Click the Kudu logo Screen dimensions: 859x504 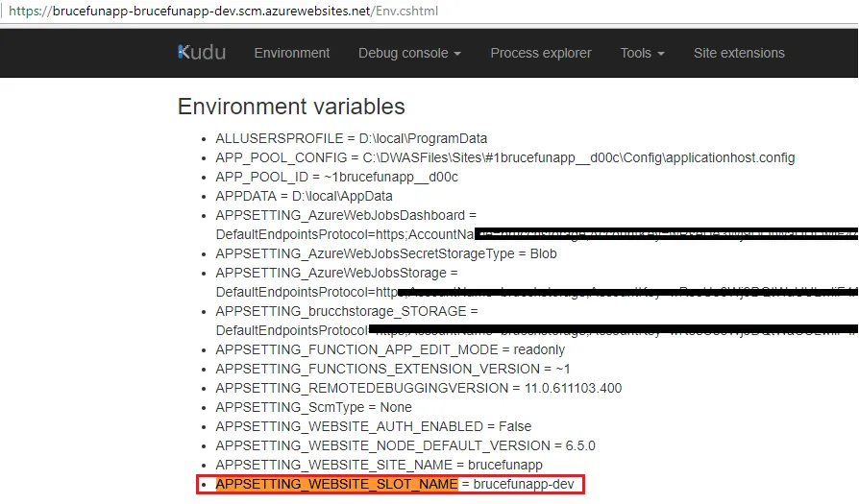click(202, 53)
